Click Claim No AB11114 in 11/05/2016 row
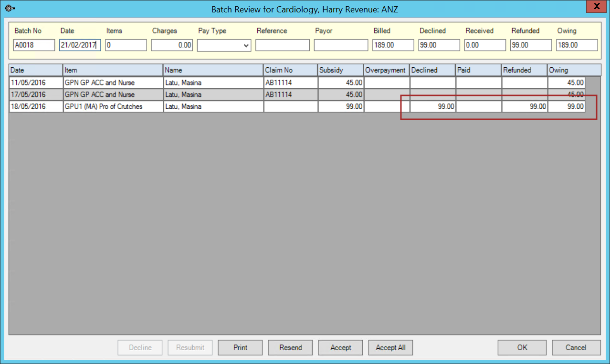The image size is (610, 364). (x=291, y=83)
